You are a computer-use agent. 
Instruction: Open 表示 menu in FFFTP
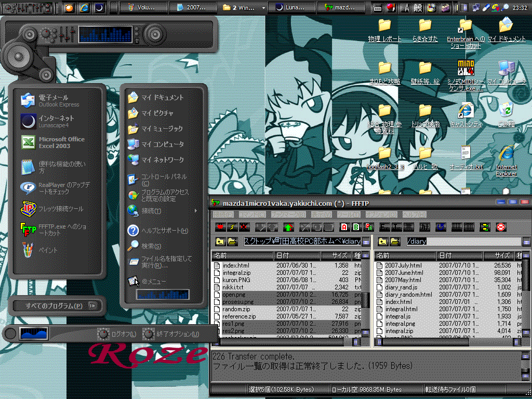321,215
